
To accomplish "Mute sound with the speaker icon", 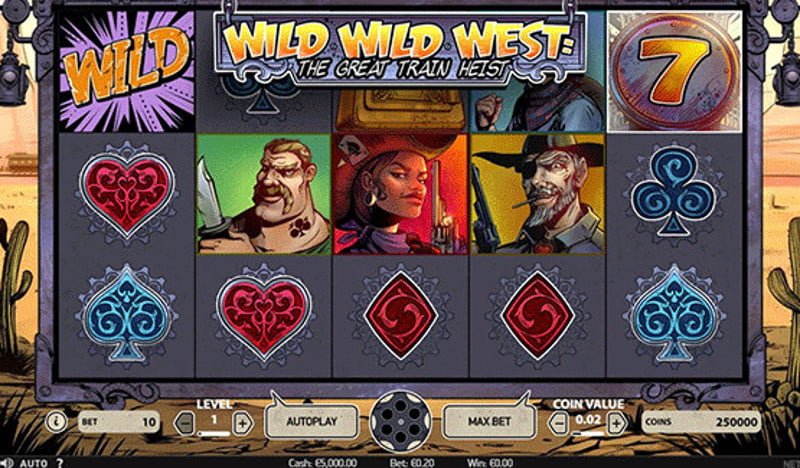I will (x=7, y=463).
